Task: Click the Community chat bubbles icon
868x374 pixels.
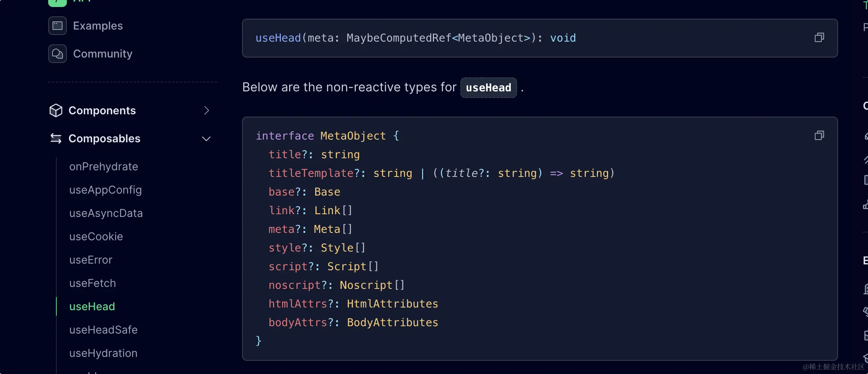Action: (x=58, y=54)
